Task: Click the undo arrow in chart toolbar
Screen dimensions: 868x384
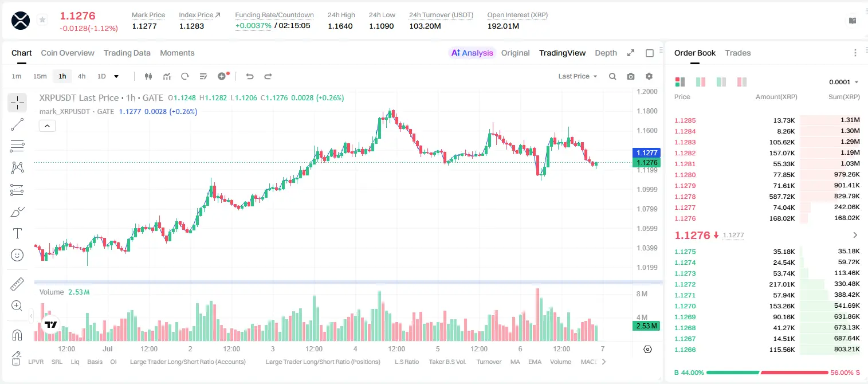Action: (250, 76)
